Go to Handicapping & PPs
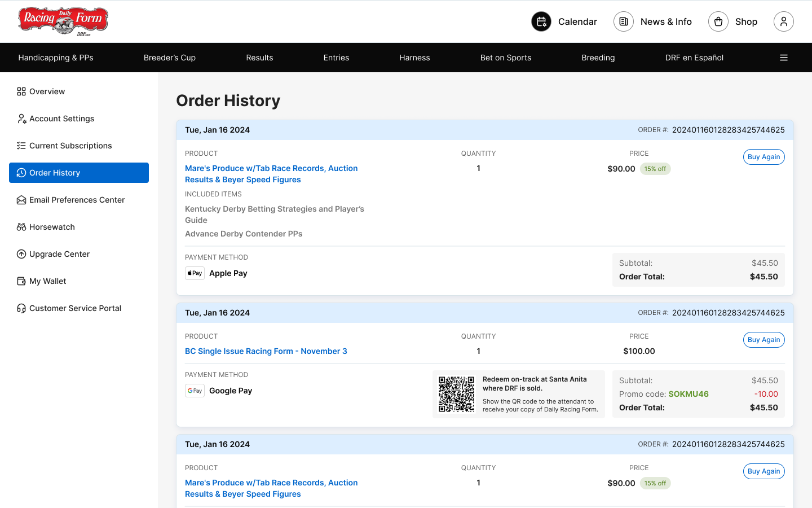Viewport: 812px width, 508px height. coord(56,58)
